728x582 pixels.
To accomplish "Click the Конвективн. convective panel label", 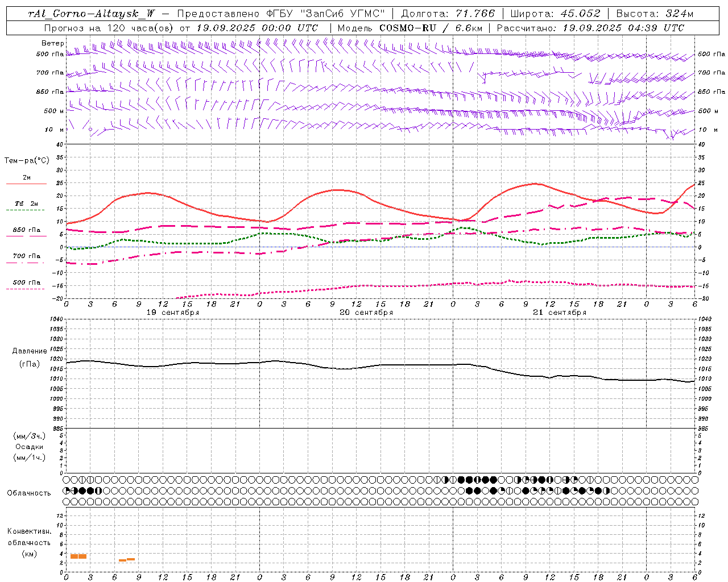I will point(29,531).
